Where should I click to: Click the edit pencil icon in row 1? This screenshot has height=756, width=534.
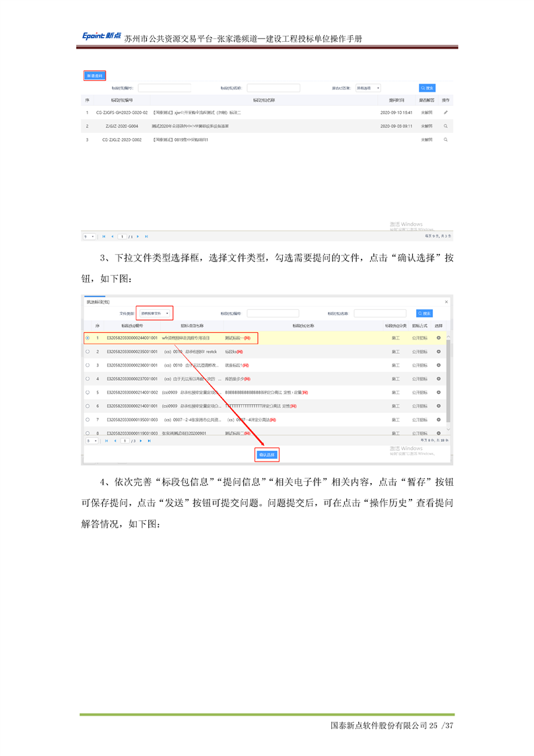[446, 113]
